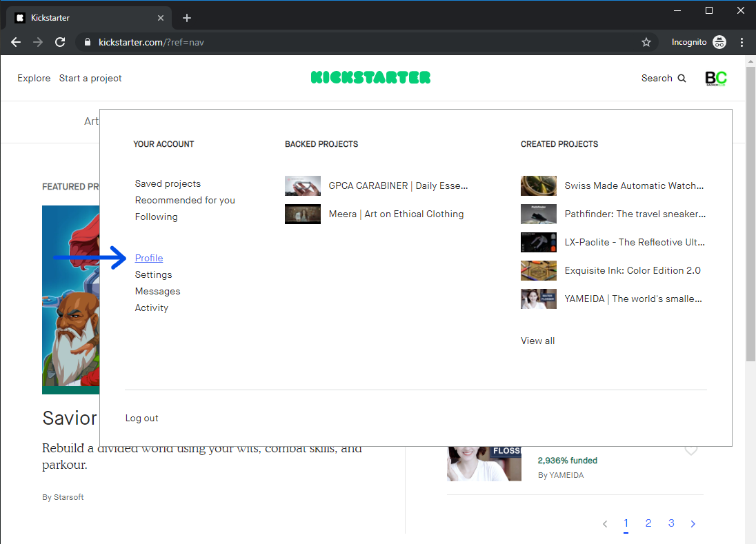Click the 2,936% funded text
This screenshot has height=544, width=756.
click(x=568, y=461)
